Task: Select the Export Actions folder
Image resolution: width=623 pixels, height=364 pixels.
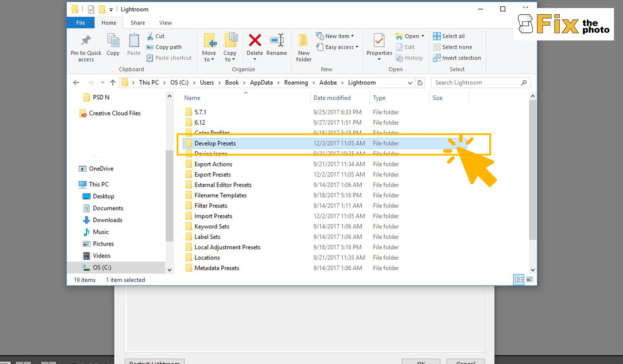Action: click(213, 164)
